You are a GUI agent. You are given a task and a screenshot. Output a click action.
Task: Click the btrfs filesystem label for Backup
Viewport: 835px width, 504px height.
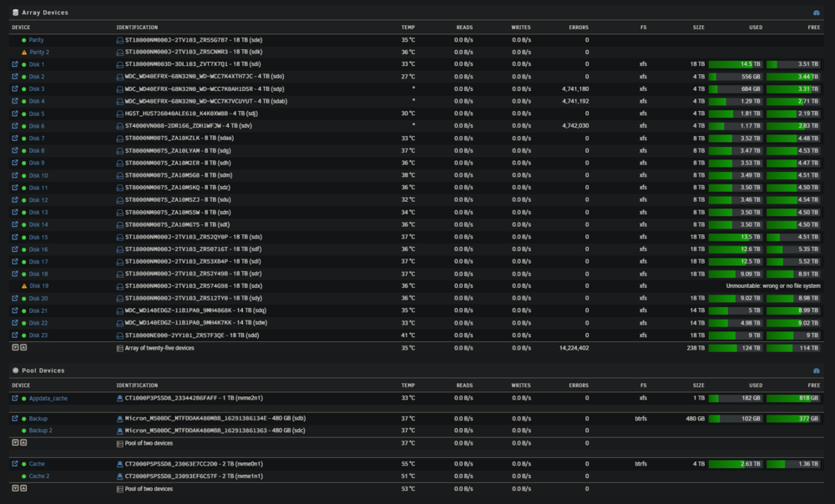(x=640, y=418)
